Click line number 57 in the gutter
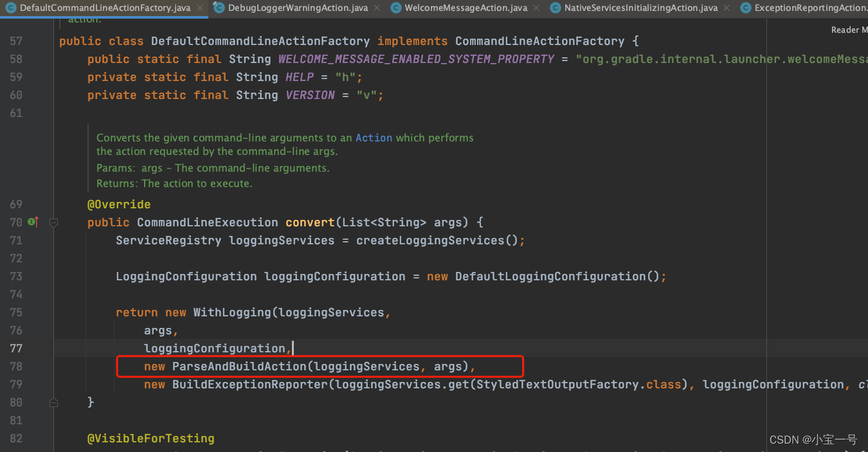Viewport: 868px width, 452px height. tap(15, 41)
